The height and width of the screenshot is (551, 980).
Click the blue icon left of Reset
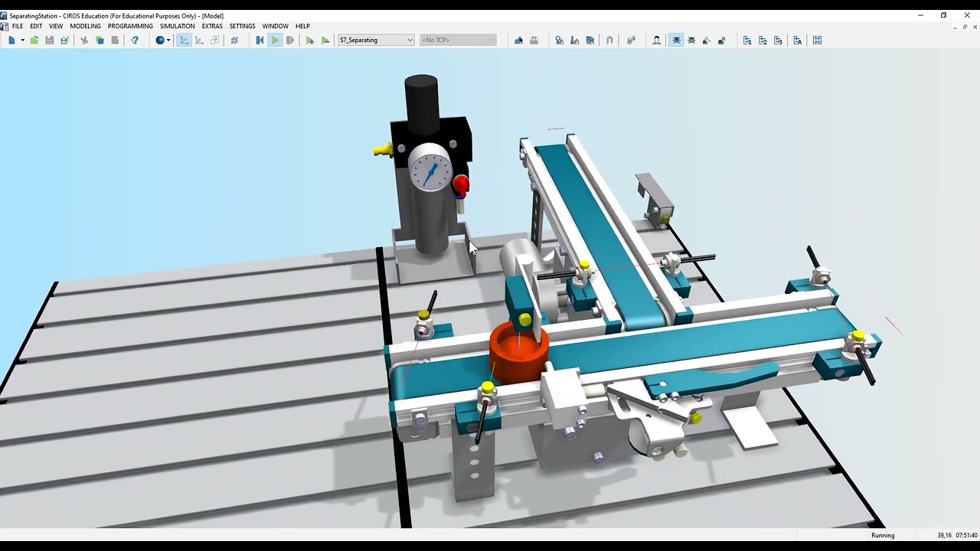coord(234,40)
